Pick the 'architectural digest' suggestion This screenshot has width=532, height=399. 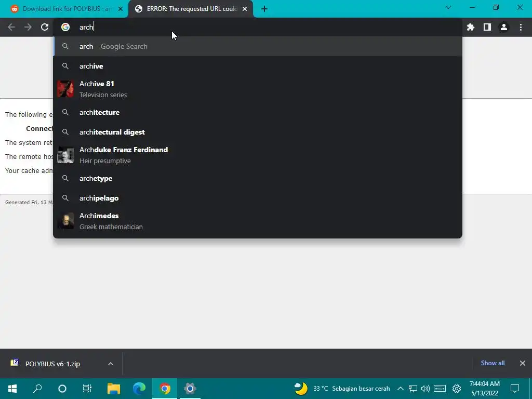coord(258,132)
